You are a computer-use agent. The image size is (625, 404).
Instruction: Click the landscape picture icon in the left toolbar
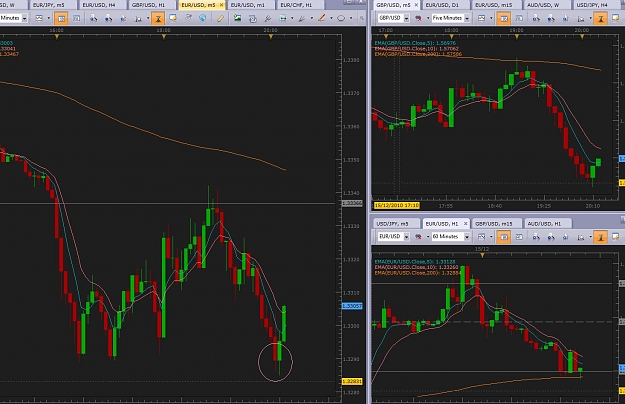click(x=238, y=18)
